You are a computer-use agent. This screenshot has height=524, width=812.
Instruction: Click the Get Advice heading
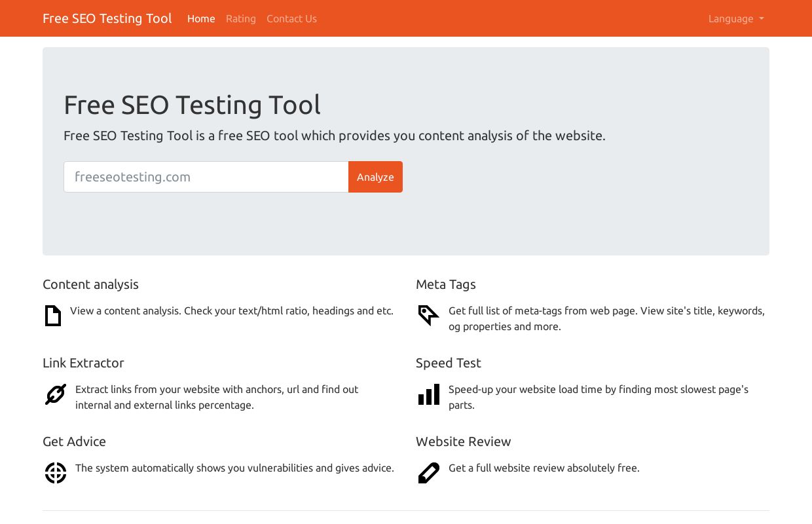tap(74, 441)
